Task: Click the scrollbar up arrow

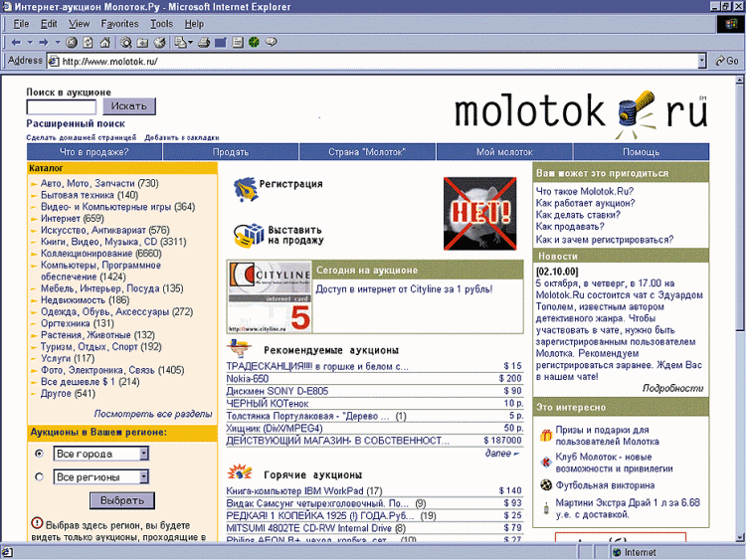Action: point(740,81)
